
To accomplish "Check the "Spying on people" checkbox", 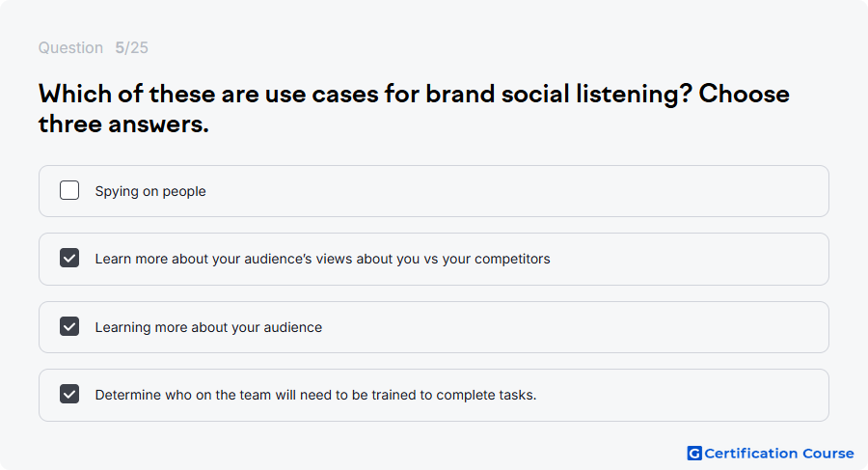I will click(69, 190).
